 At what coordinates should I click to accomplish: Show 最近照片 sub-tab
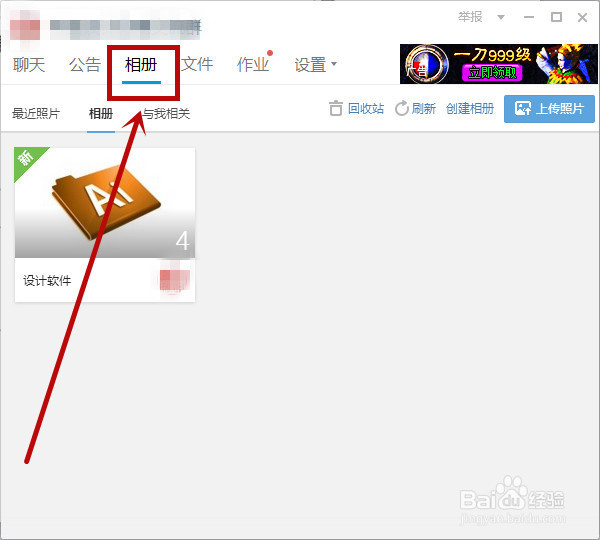pos(36,114)
